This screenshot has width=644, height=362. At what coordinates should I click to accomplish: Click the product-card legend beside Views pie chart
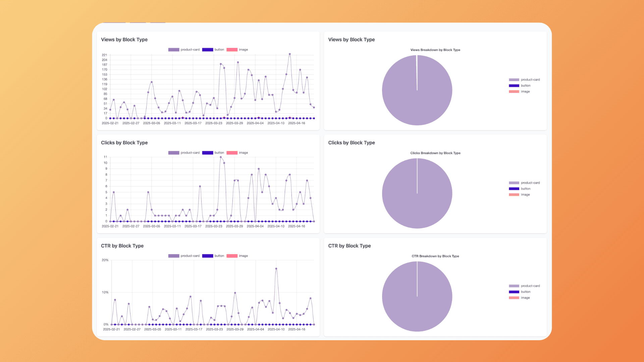pyautogui.click(x=525, y=79)
